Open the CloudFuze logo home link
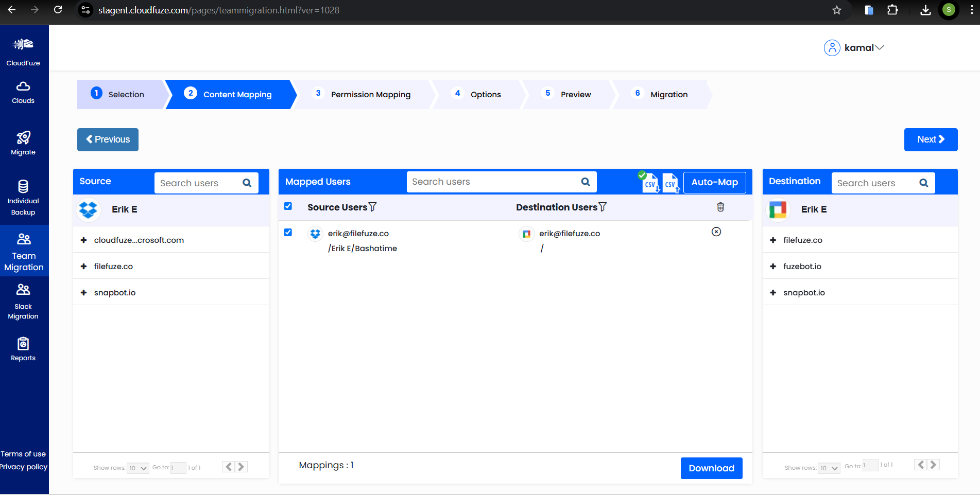Screen dimensions: 980x495 pyautogui.click(x=23, y=51)
